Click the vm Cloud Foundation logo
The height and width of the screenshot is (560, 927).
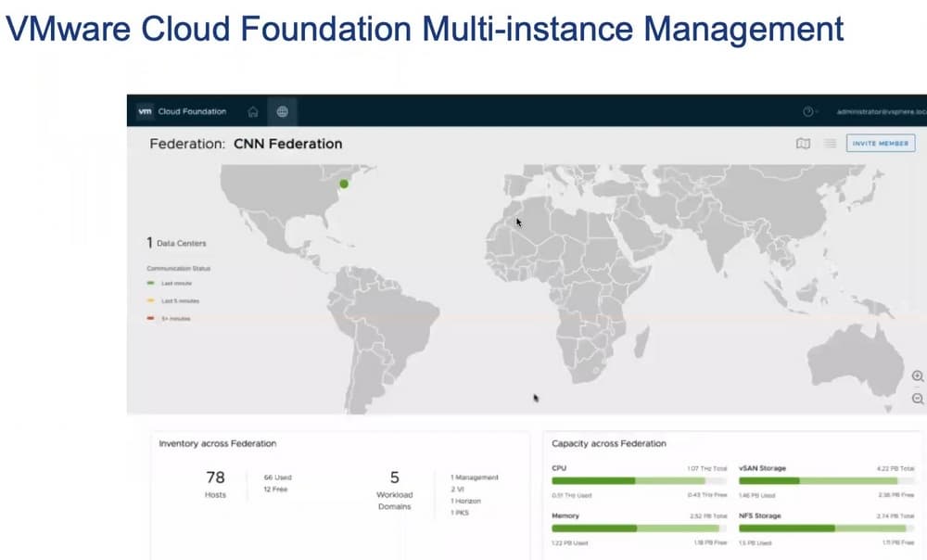(182, 111)
